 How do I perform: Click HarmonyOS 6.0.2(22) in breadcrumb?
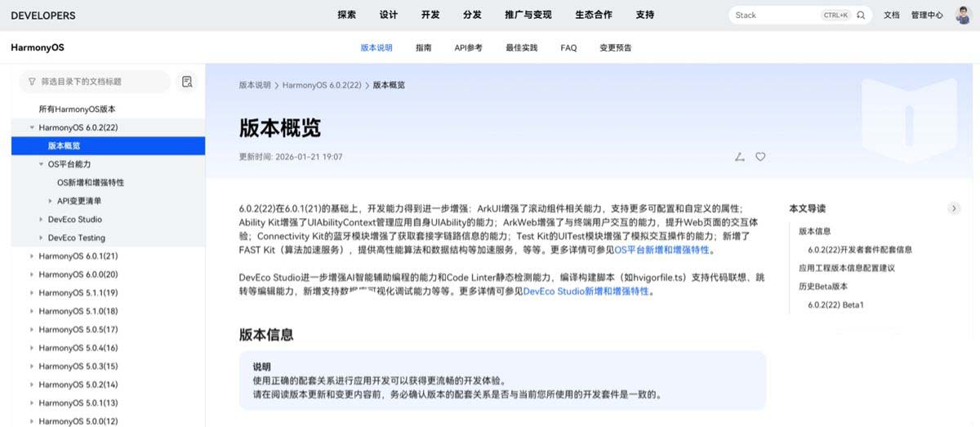pyautogui.click(x=322, y=85)
